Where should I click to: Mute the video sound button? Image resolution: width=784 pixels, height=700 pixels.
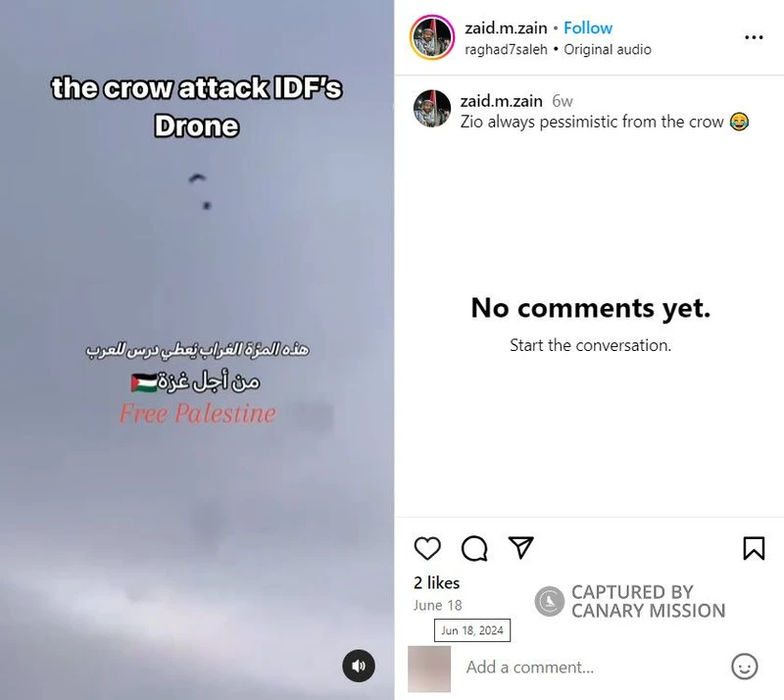(359, 666)
